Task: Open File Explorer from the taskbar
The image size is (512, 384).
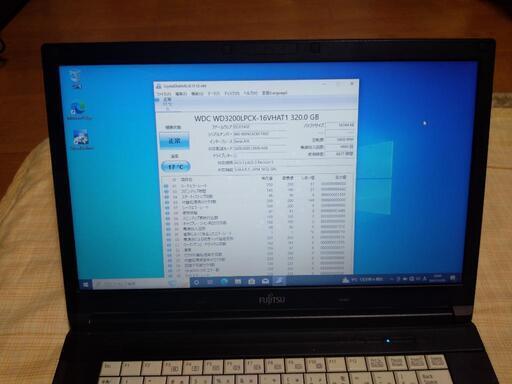Action: pos(238,282)
